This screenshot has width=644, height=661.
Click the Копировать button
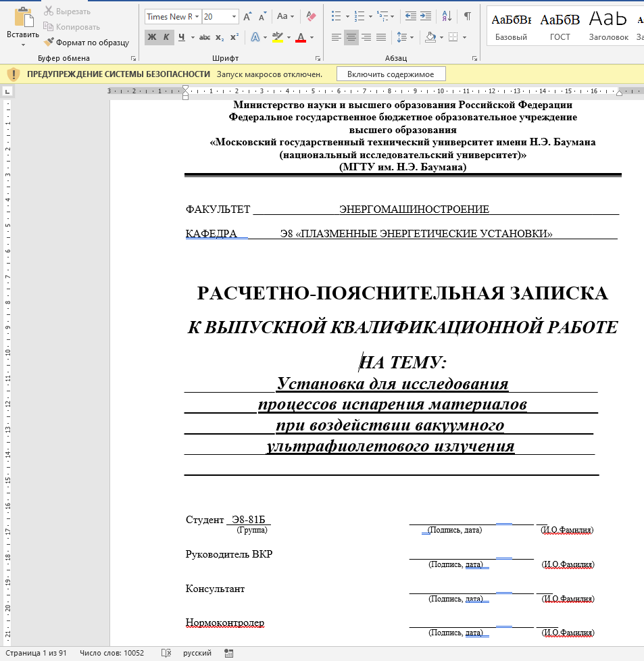click(x=72, y=27)
